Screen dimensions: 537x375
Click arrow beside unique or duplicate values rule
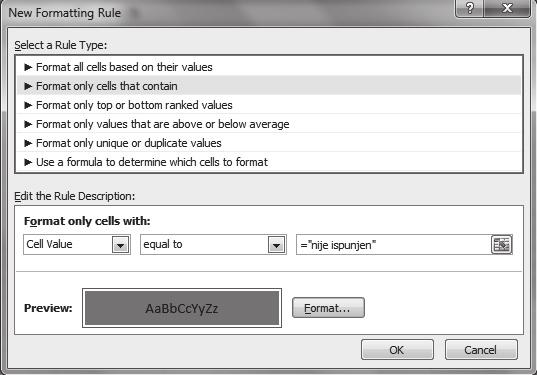pyautogui.click(x=28, y=143)
